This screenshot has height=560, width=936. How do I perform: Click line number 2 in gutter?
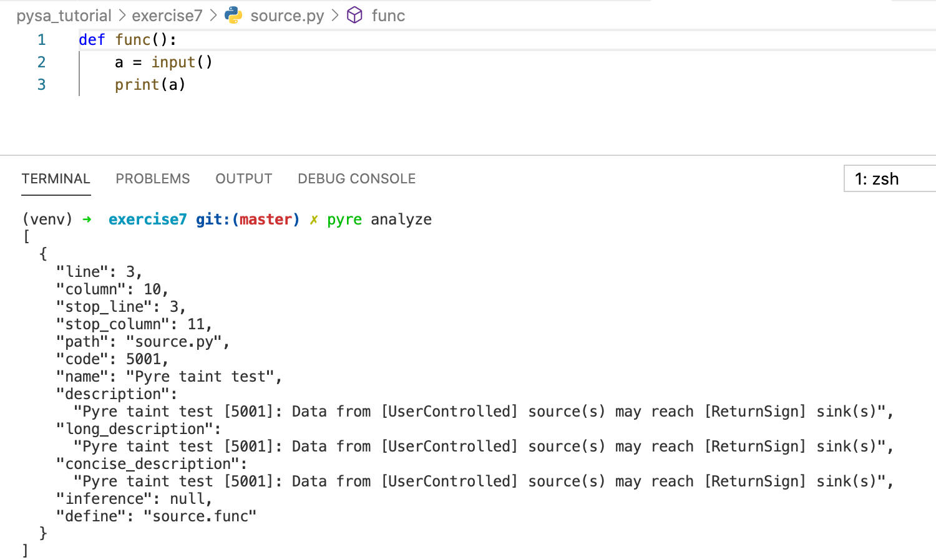coord(42,62)
